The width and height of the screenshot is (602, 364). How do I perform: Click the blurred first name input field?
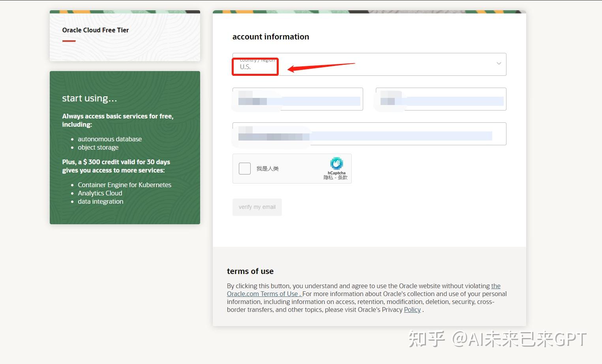(298, 99)
